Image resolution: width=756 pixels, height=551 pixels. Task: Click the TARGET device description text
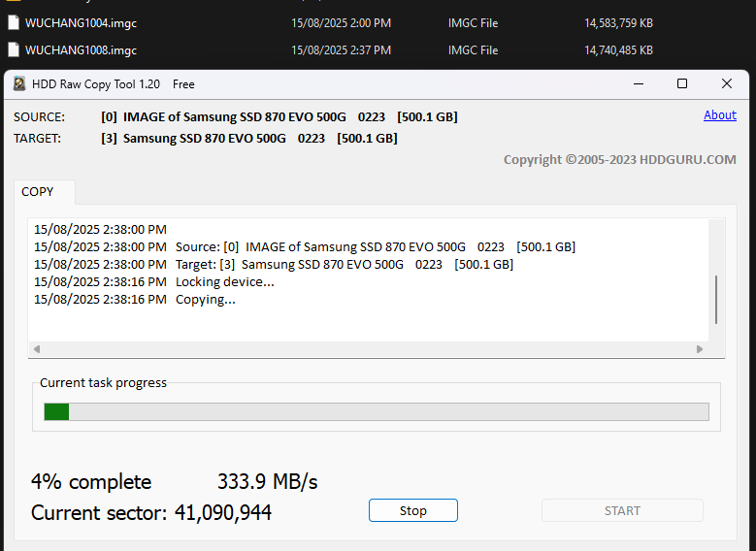[249, 139]
